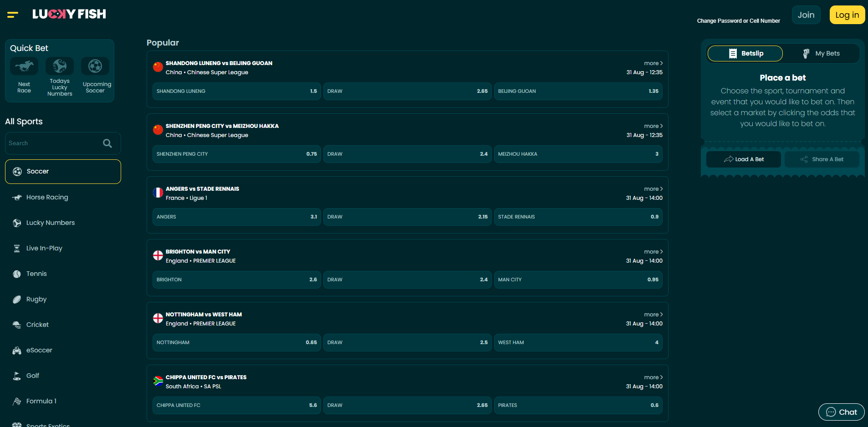Image resolution: width=868 pixels, height=427 pixels.
Task: Bet on Stade Rennais at 0.9
Action: pos(578,217)
